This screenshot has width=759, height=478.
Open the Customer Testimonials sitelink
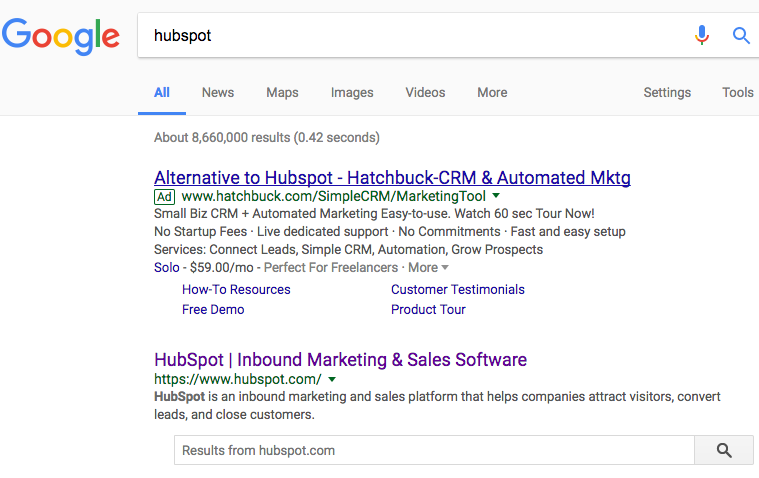click(457, 290)
